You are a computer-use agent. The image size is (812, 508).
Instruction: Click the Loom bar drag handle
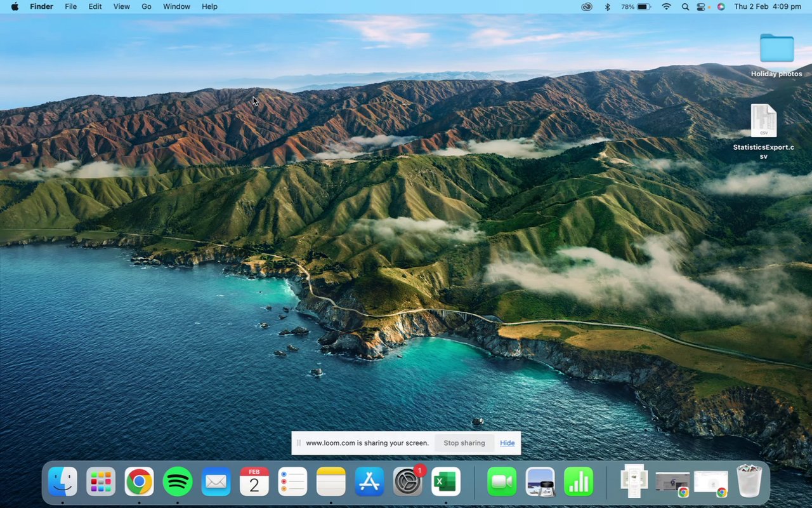pyautogui.click(x=298, y=443)
